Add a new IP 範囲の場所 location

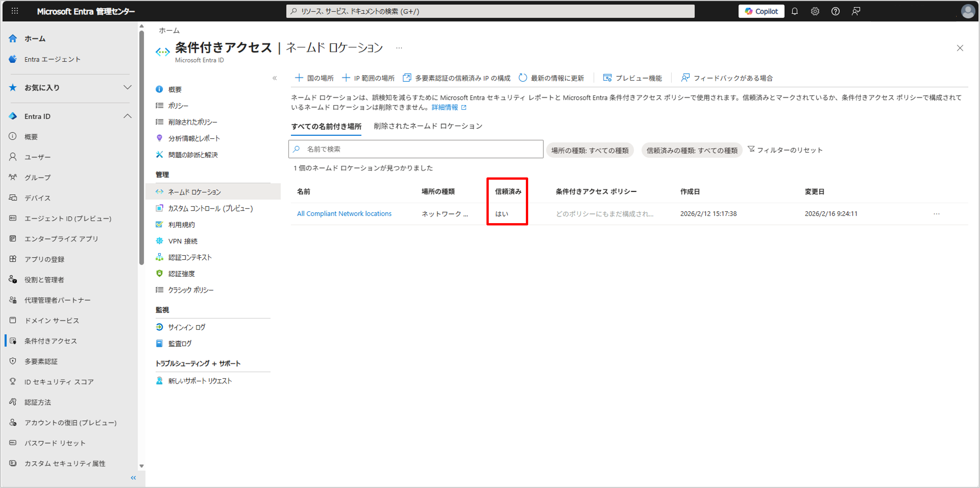tap(368, 78)
